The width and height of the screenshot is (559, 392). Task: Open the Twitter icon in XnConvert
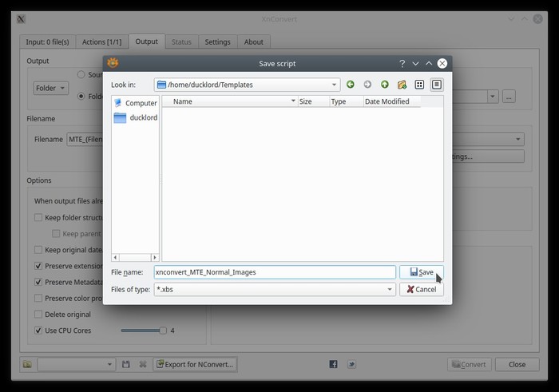point(351,364)
